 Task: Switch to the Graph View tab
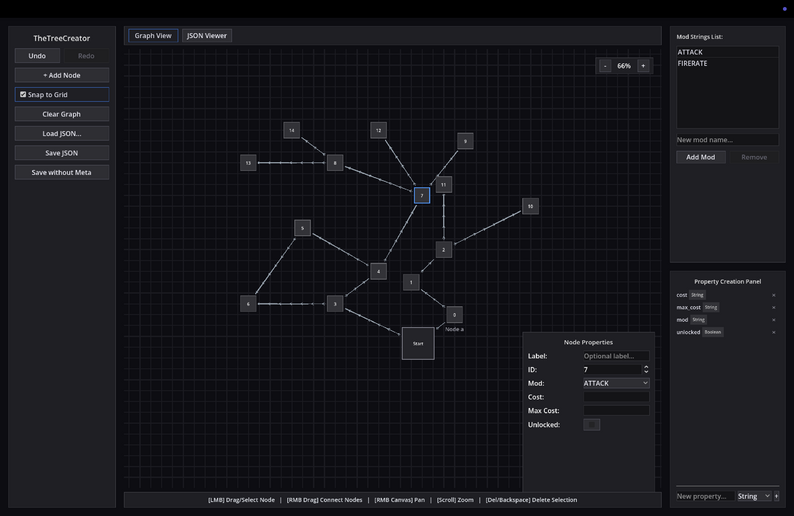(x=153, y=35)
